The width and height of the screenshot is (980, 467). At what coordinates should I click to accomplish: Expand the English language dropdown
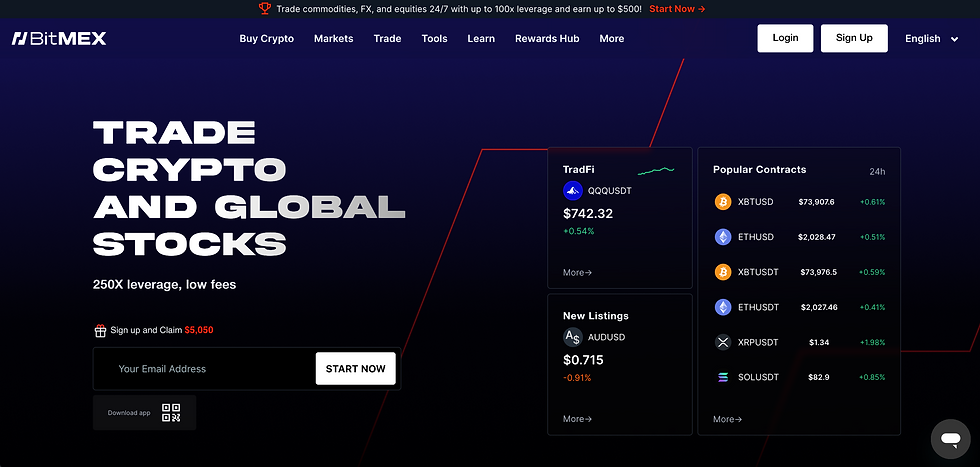(x=931, y=39)
